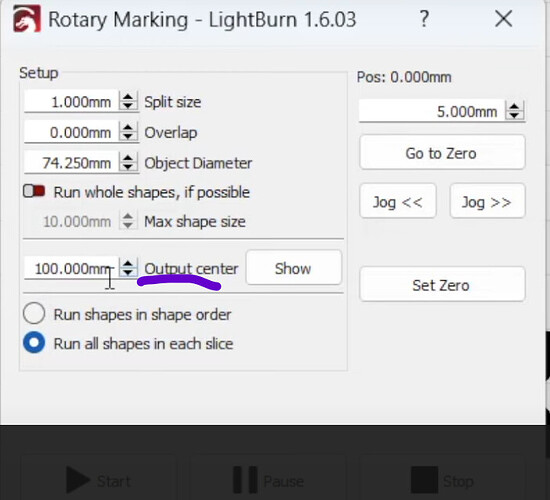Increase Split size with up arrow
Screen dimensions: 550x500
[x=128, y=97]
